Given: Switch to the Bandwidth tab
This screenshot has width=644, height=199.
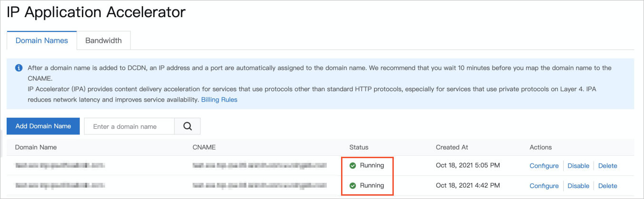Looking at the screenshot, I should 103,40.
